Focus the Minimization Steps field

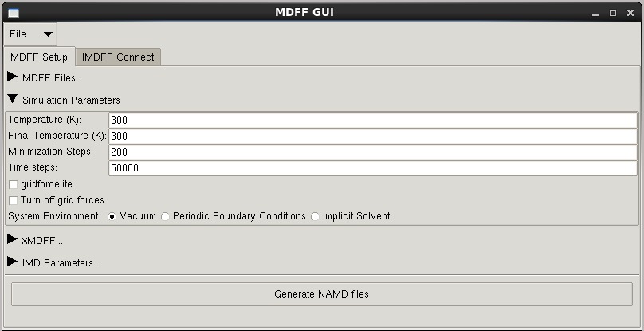[372, 152]
